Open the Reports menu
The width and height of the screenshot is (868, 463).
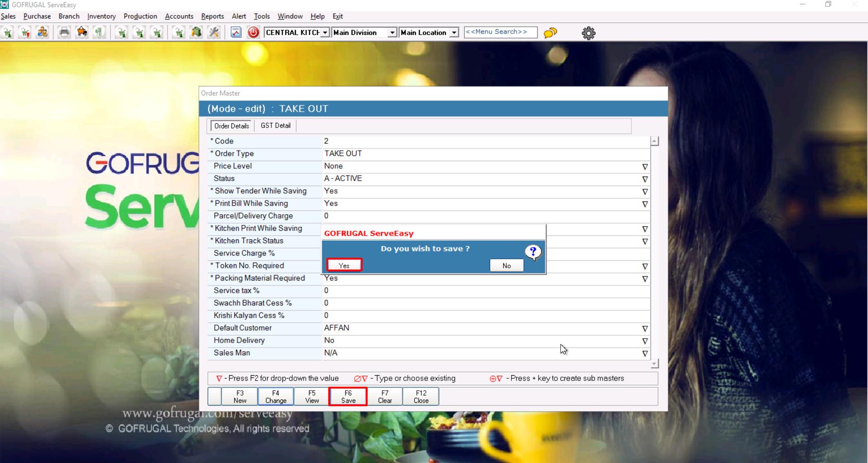(x=212, y=16)
